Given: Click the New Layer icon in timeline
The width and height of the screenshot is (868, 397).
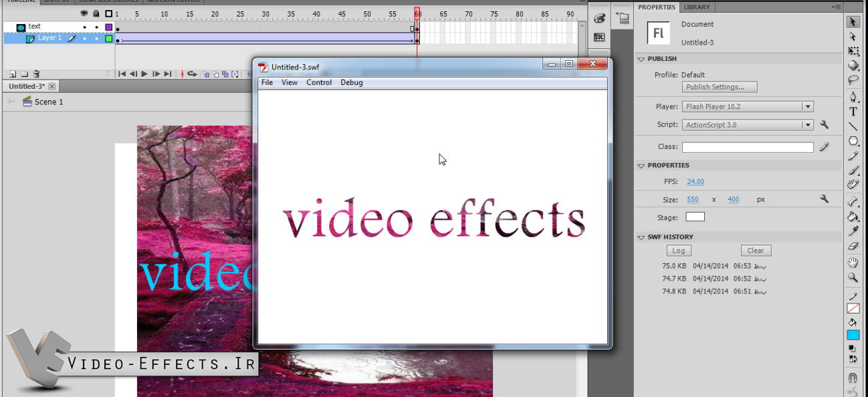Looking at the screenshot, I should 13,74.
